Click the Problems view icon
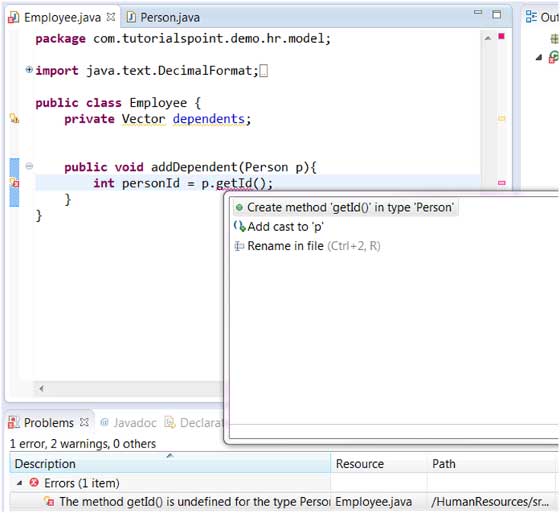Screen dimensions: 560x513 pyautogui.click(x=14, y=423)
